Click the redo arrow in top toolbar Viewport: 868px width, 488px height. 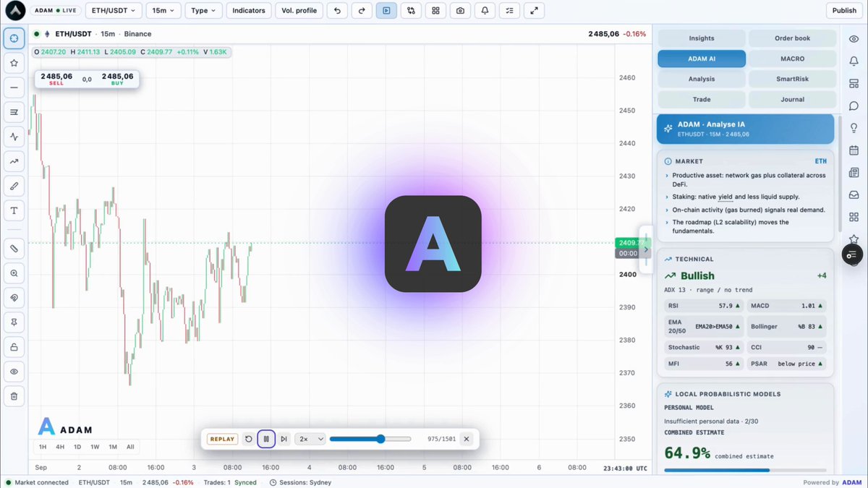click(x=362, y=11)
